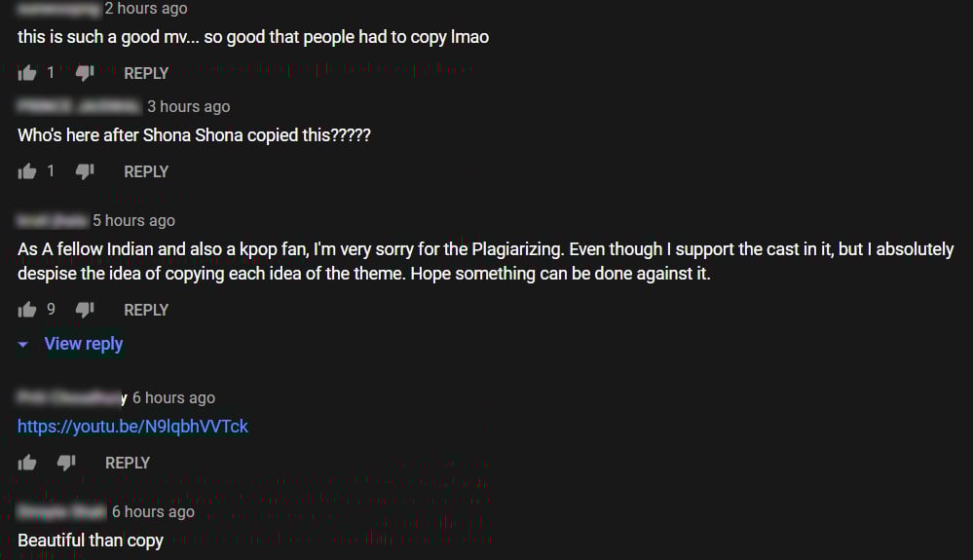Like the comment containing the youtu.be link
This screenshot has height=560, width=973.
tap(27, 463)
